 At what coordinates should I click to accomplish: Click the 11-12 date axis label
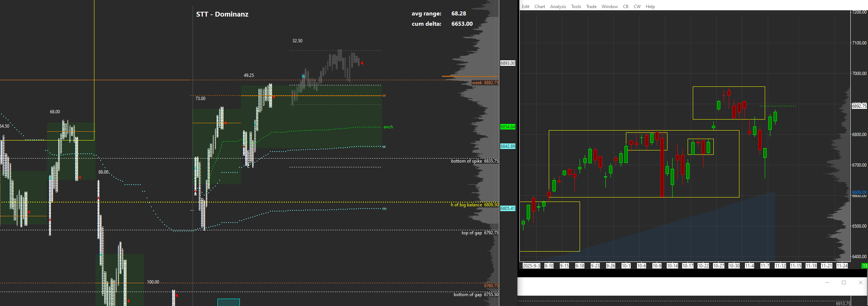tap(780, 266)
